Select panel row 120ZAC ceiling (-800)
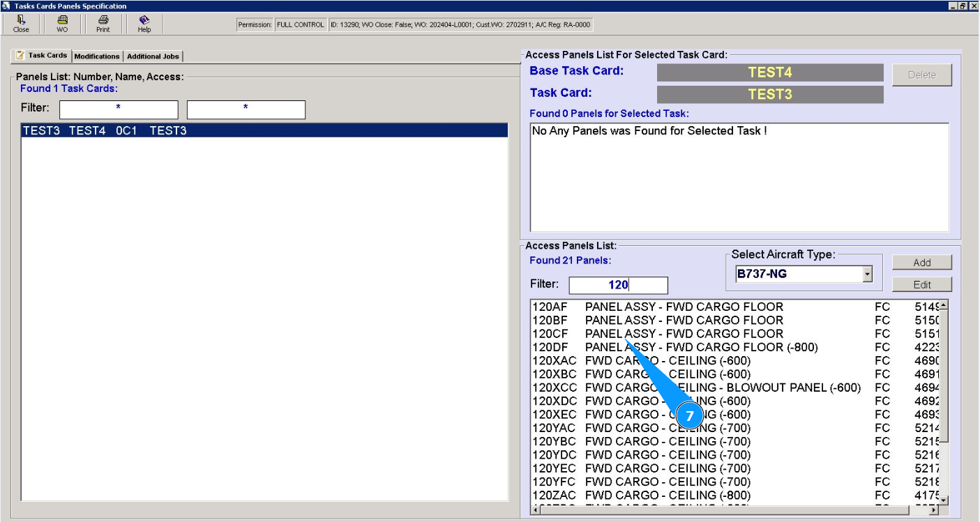 734,496
